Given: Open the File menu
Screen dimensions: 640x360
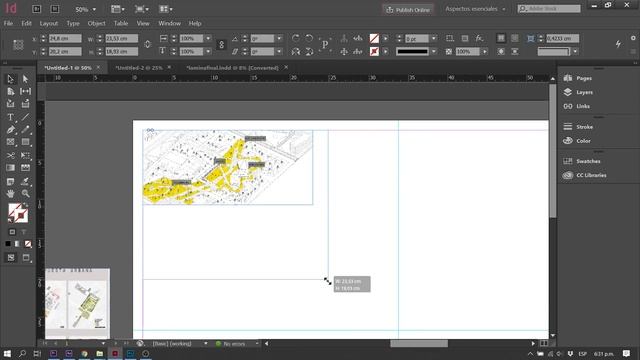Looking at the screenshot, I should (x=8, y=23).
